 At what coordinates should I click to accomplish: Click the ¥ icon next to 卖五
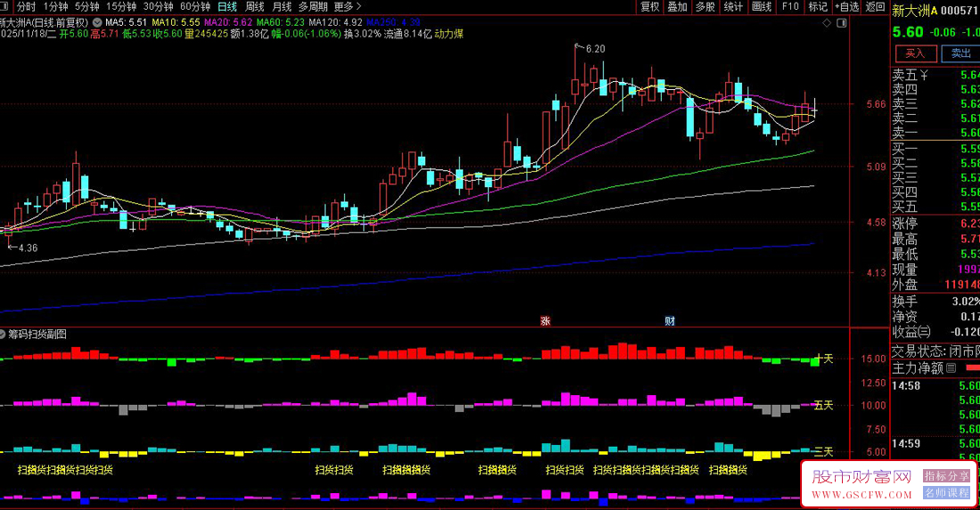[924, 75]
